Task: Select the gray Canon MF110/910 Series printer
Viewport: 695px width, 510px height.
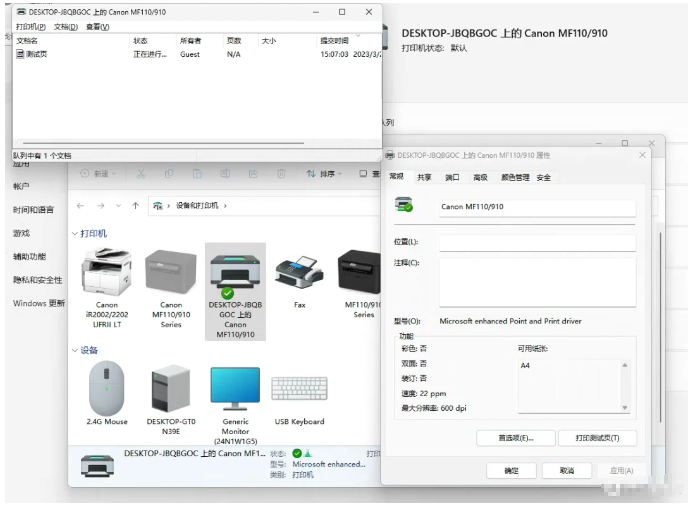Action: click(x=171, y=288)
